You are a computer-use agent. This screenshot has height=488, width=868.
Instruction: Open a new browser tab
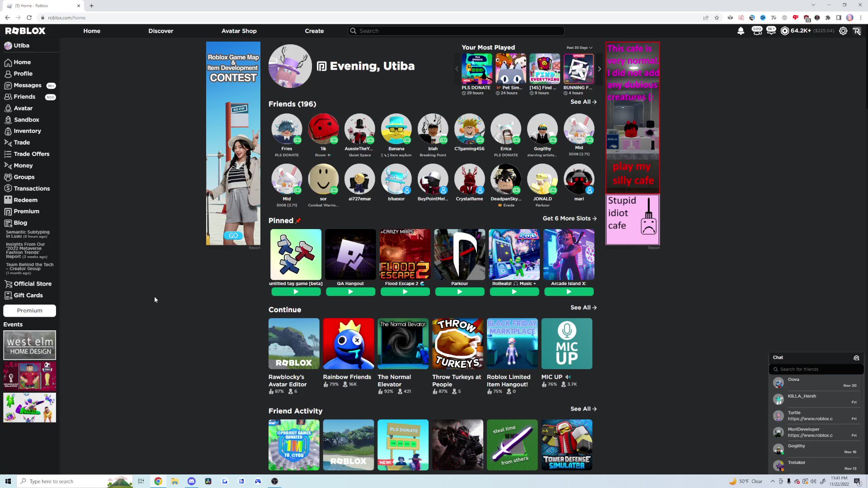(91, 5)
